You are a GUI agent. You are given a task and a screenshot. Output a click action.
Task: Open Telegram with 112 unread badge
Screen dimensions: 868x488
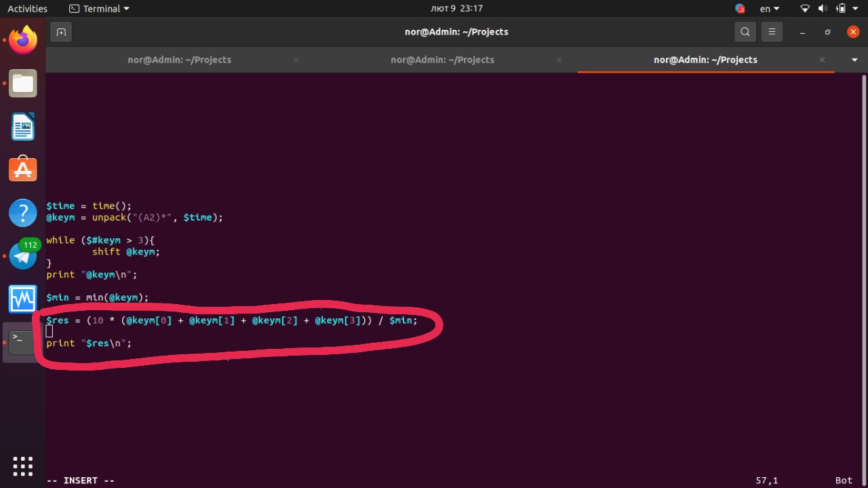(x=22, y=256)
